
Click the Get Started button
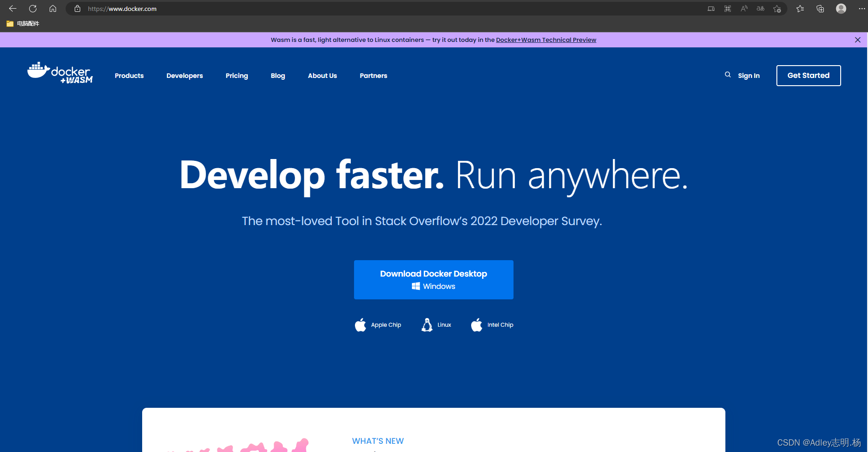pos(809,76)
